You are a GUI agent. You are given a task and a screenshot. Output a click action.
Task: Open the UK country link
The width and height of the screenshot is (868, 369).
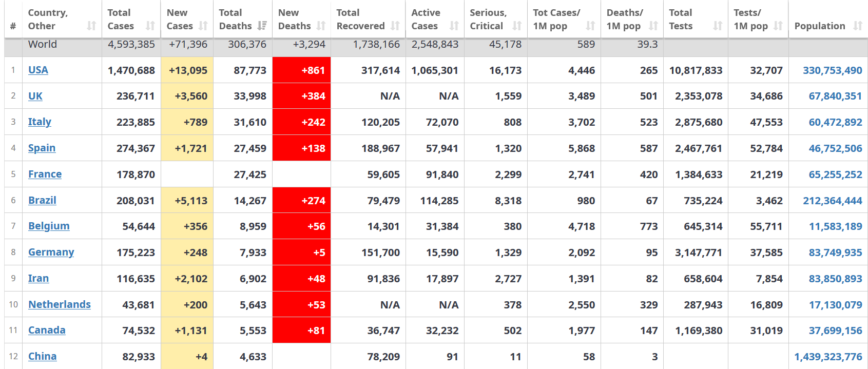tap(35, 96)
